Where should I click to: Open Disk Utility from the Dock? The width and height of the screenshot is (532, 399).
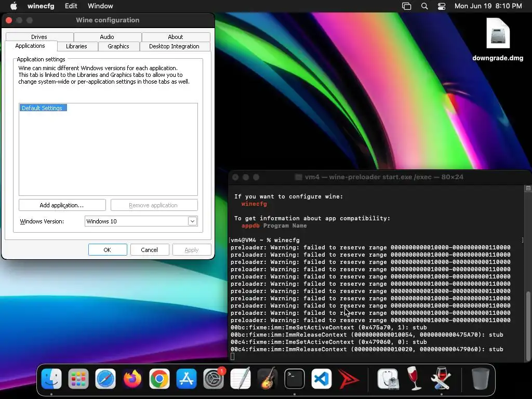[388, 379]
